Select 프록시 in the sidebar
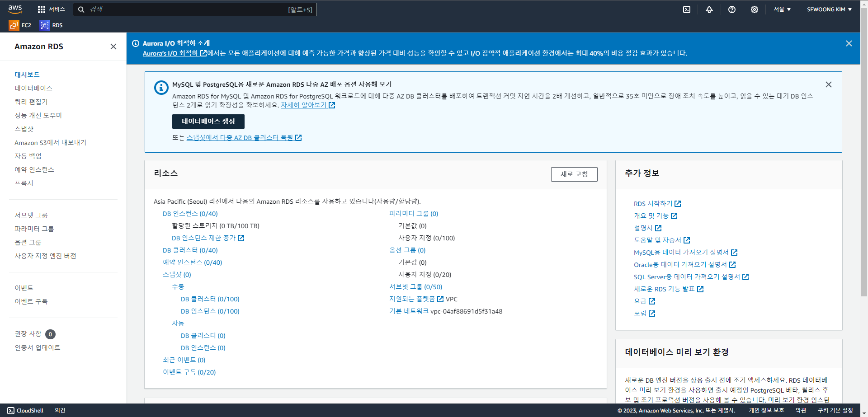Screen dimensions: 868x417 pyautogui.click(x=24, y=183)
